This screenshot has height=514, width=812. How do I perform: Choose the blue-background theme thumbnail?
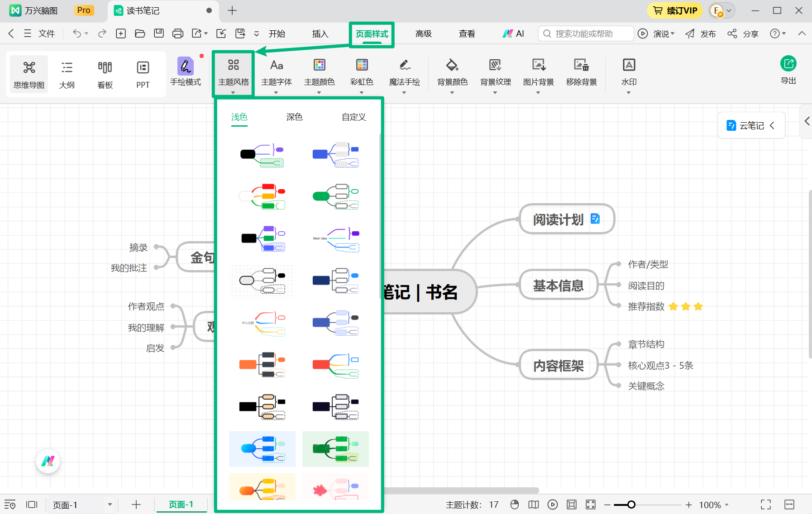(x=262, y=449)
